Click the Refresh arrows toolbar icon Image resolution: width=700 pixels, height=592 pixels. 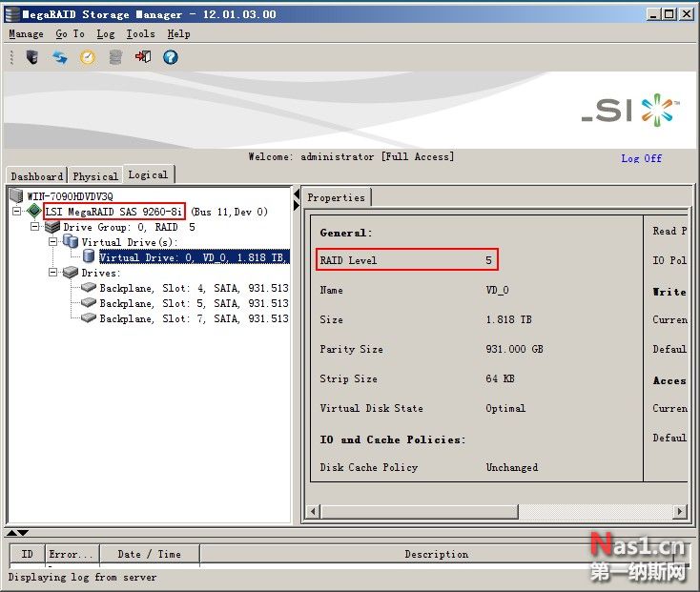click(x=60, y=57)
